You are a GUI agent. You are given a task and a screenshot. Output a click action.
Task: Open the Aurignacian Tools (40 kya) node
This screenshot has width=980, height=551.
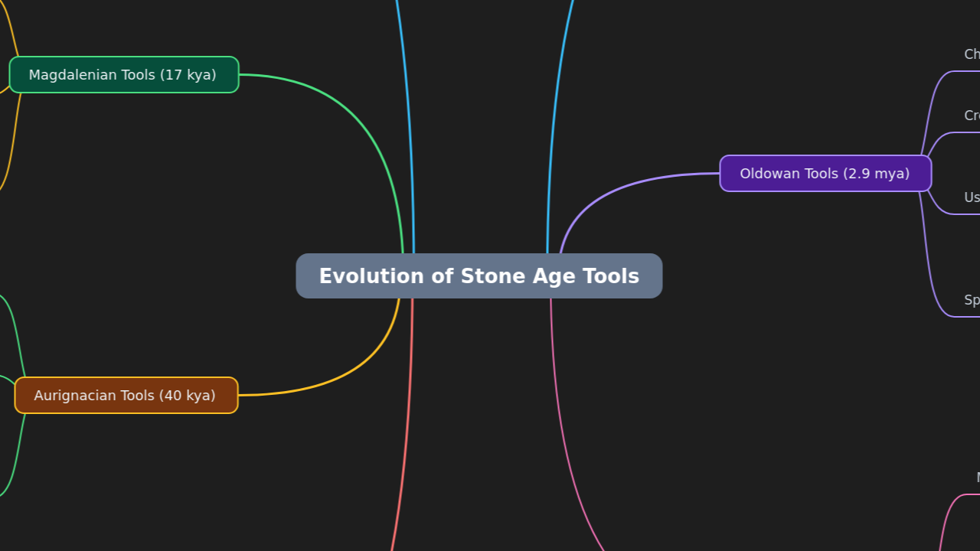(126, 396)
